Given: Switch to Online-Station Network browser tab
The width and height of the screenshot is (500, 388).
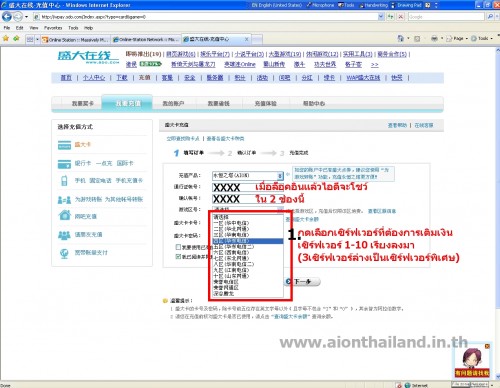Looking at the screenshot, I should (146, 39).
